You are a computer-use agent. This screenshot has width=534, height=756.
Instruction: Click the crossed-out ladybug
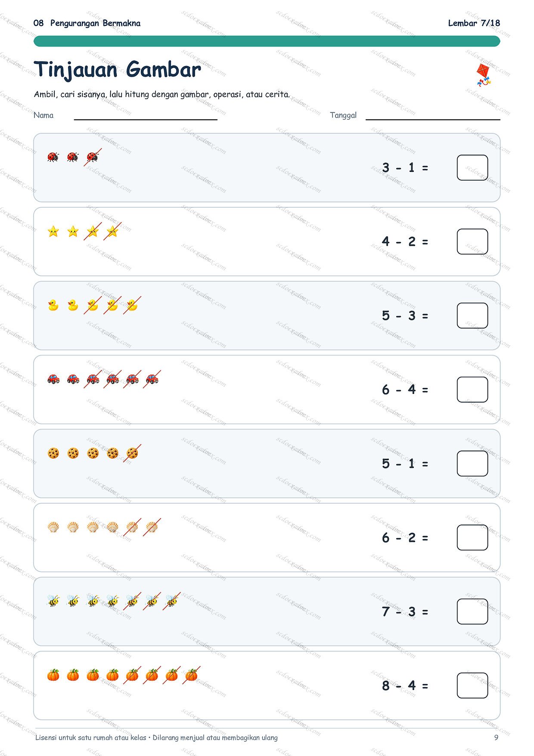pyautogui.click(x=93, y=157)
